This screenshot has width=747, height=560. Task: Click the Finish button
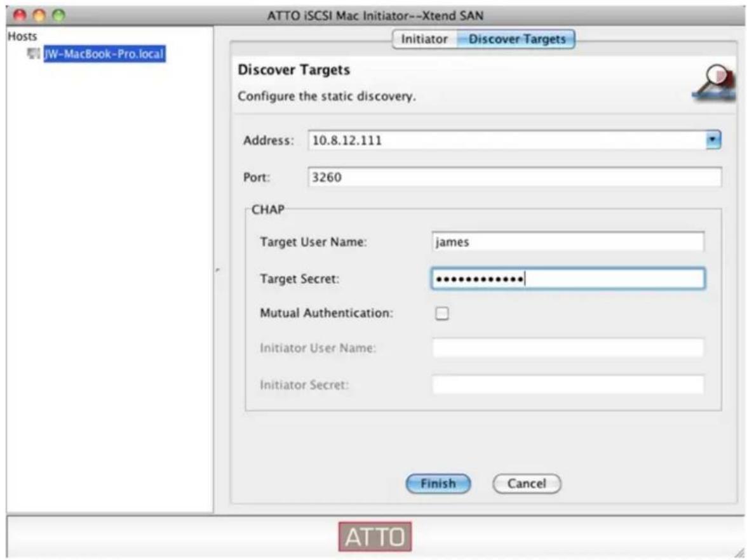coord(438,484)
